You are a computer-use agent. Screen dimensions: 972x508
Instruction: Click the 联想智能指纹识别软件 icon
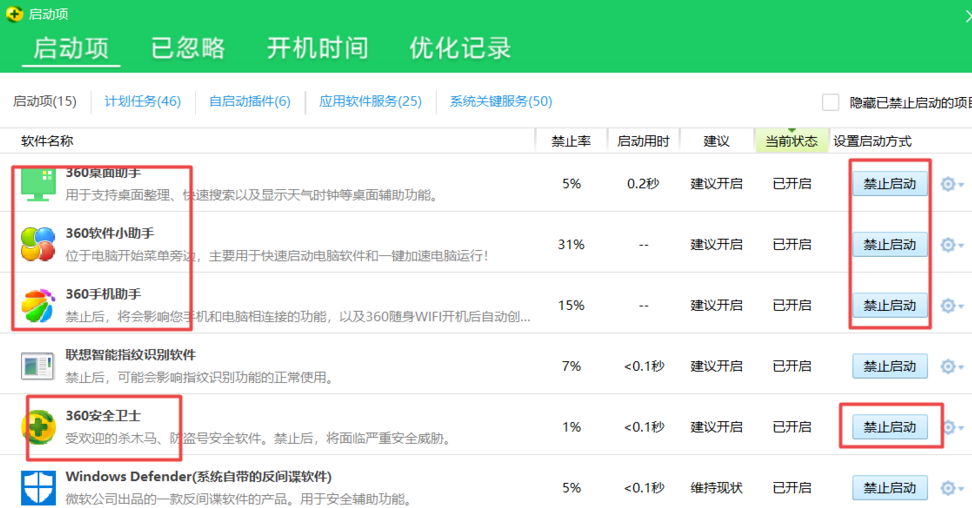[38, 366]
